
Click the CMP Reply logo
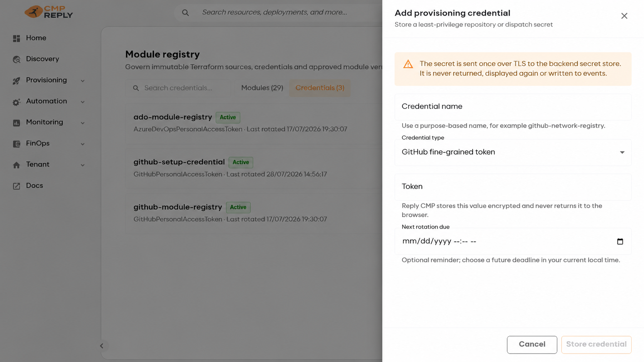click(x=49, y=12)
